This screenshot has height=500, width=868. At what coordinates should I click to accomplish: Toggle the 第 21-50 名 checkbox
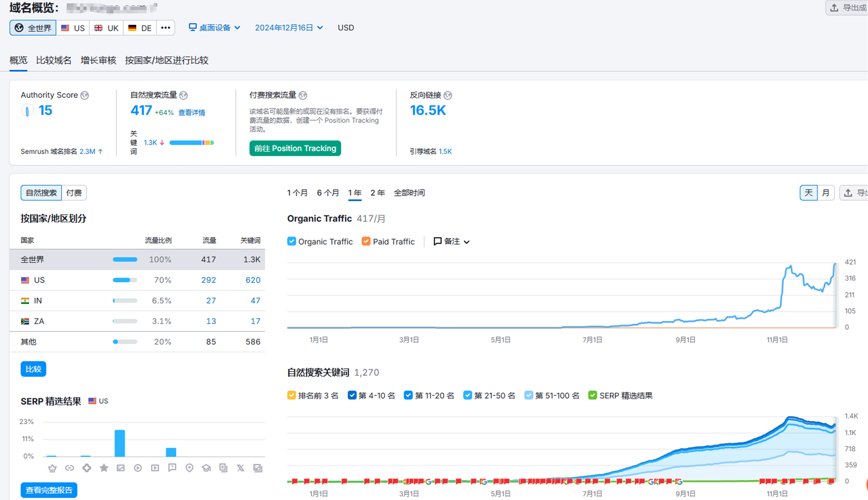(467, 395)
